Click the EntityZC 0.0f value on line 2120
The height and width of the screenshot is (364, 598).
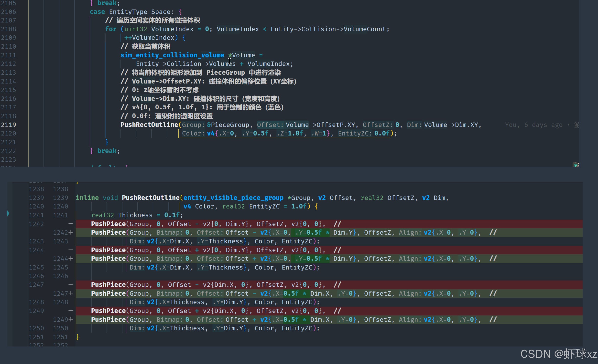[x=382, y=133]
